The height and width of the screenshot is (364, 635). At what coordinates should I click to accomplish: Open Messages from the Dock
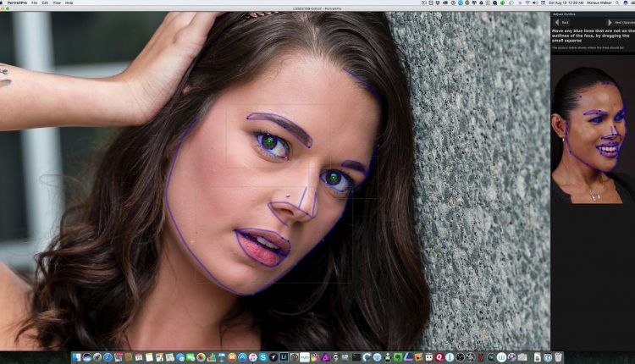pyautogui.click(x=180, y=357)
